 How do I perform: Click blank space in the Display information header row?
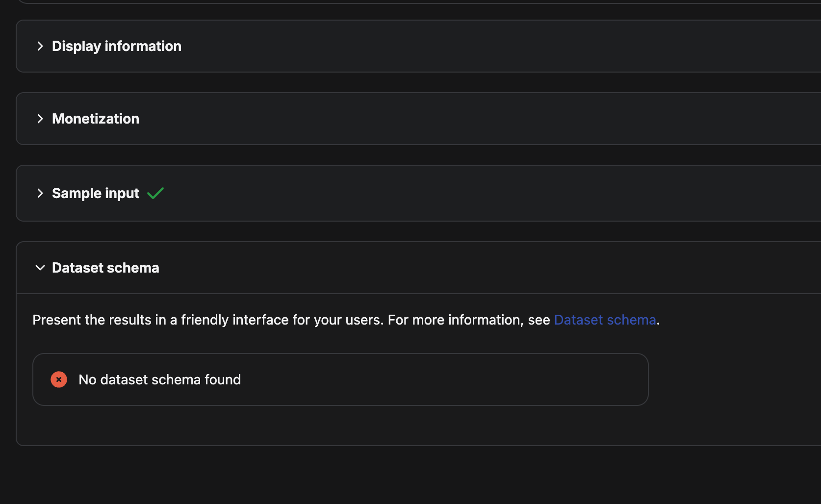pos(490,46)
